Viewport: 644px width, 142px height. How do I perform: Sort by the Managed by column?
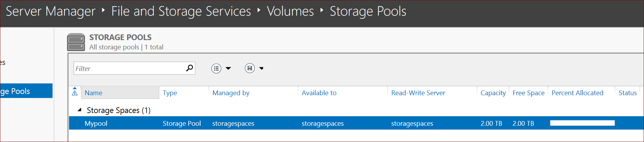[231, 93]
